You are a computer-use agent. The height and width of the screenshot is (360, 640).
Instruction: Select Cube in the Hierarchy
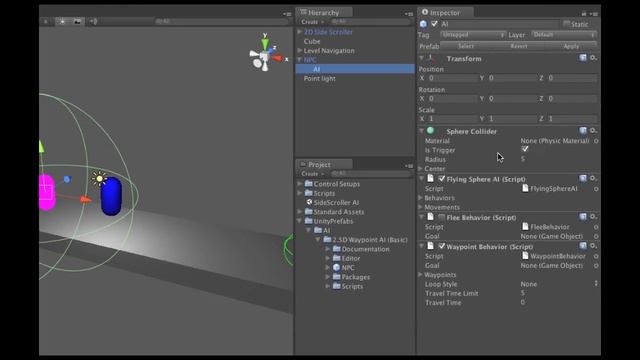pyautogui.click(x=312, y=41)
